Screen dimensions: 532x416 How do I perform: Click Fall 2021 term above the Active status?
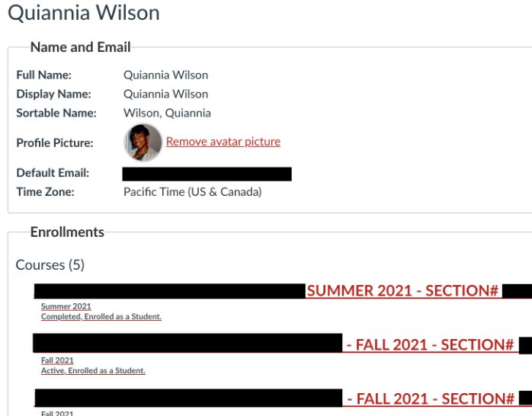[x=57, y=360]
